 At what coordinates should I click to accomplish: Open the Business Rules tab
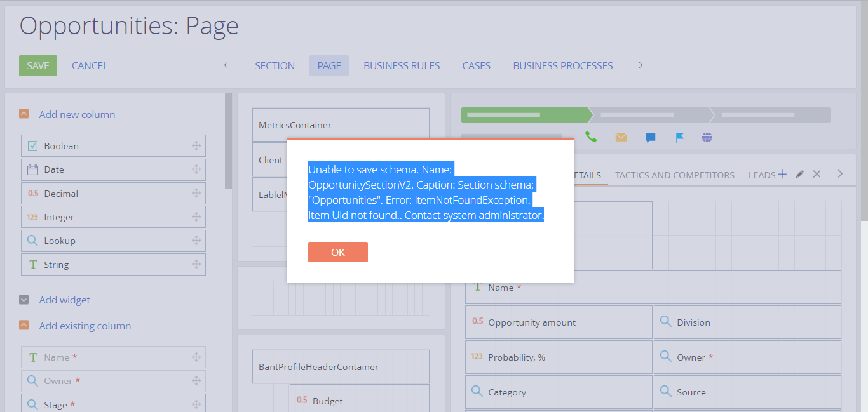402,65
